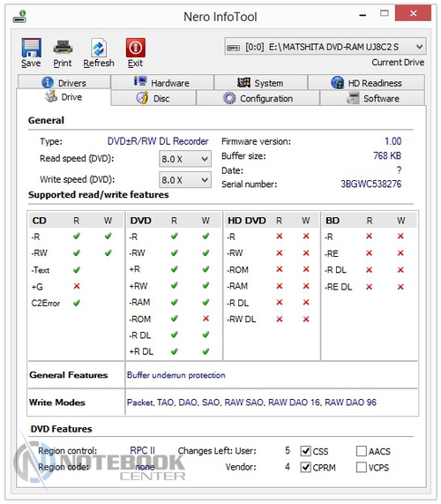Click the HD DVD -RW DL row label
This screenshot has height=504, width=441.
click(241, 320)
